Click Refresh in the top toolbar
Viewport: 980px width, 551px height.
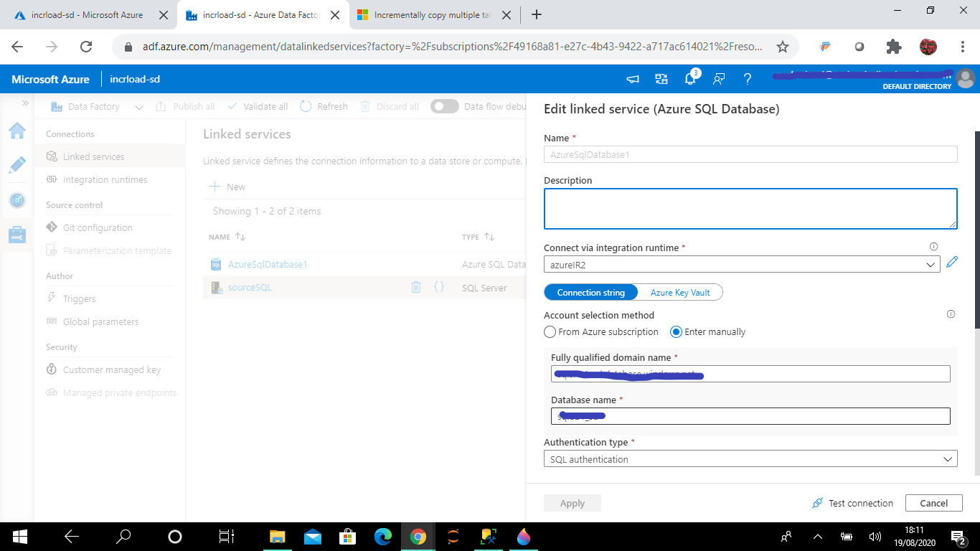click(324, 106)
